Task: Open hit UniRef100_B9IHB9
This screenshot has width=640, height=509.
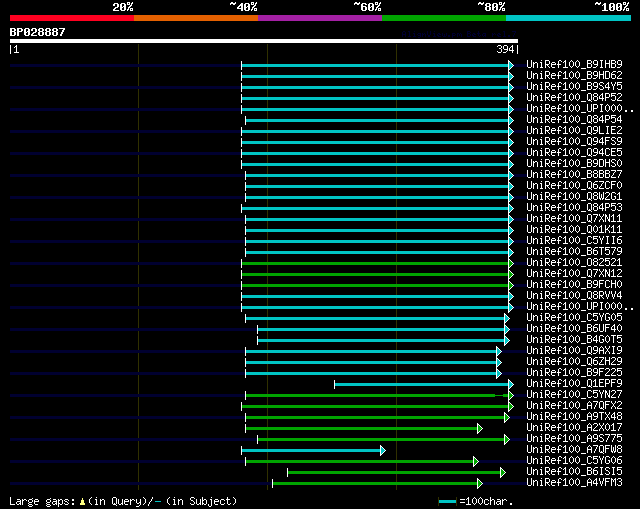Action: [x=574, y=64]
